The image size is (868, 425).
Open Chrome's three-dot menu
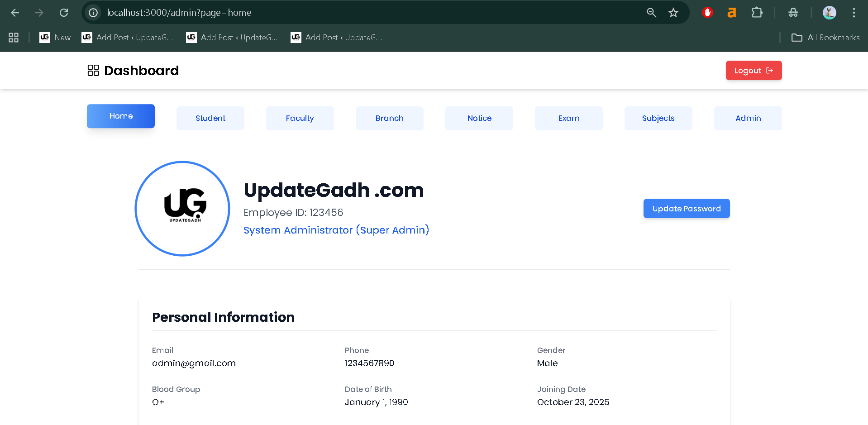854,13
